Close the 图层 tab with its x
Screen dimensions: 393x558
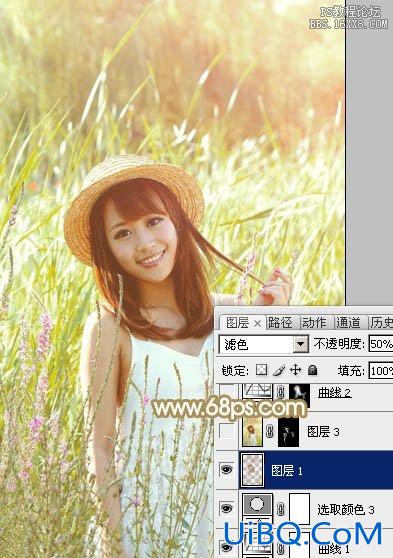[x=257, y=323]
